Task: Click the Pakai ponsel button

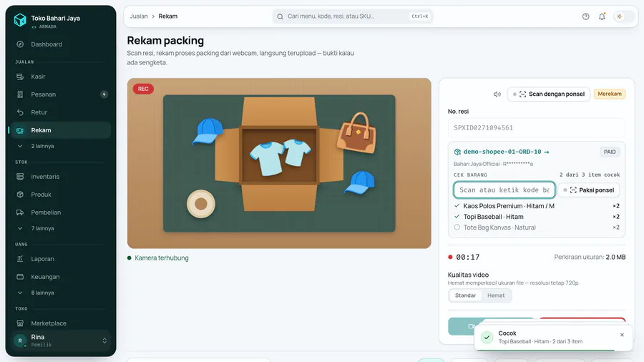Action: 589,190
